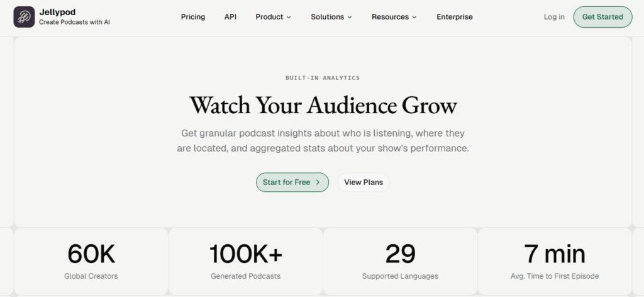
Task: Click the 7 min Avg. Time card
Action: point(555,261)
